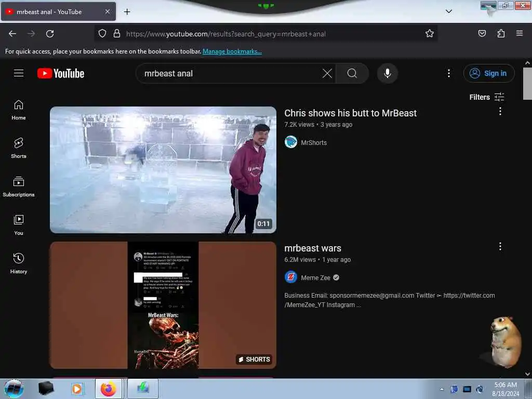Open more actions for mrbeast wars video
532x399 pixels.
500,246
